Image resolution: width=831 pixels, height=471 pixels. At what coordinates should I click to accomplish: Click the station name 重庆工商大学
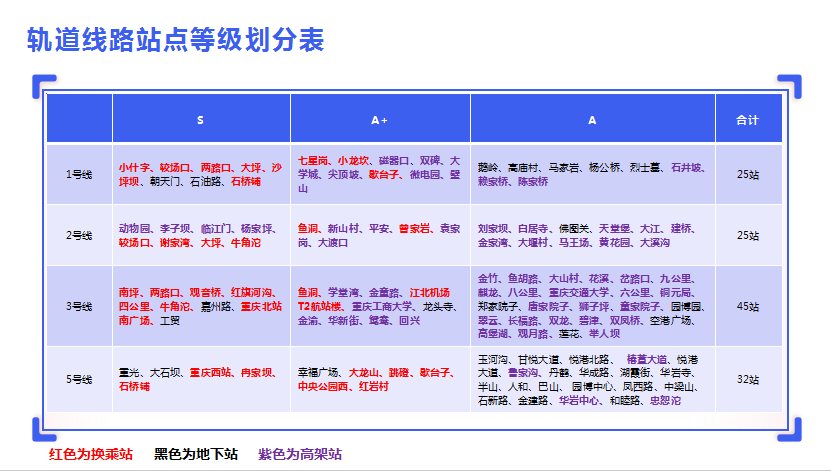click(382, 306)
